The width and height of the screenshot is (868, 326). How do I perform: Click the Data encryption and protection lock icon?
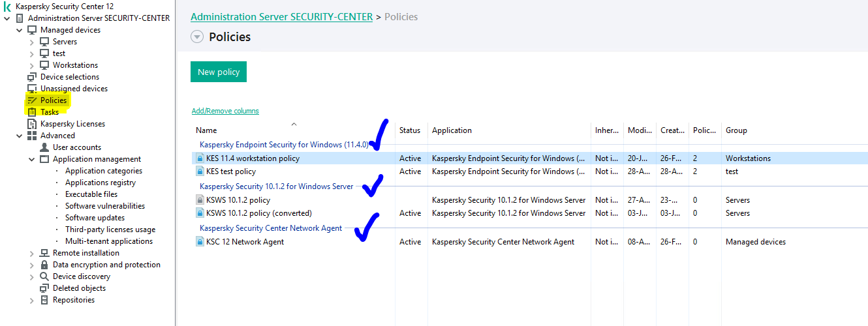(x=44, y=265)
